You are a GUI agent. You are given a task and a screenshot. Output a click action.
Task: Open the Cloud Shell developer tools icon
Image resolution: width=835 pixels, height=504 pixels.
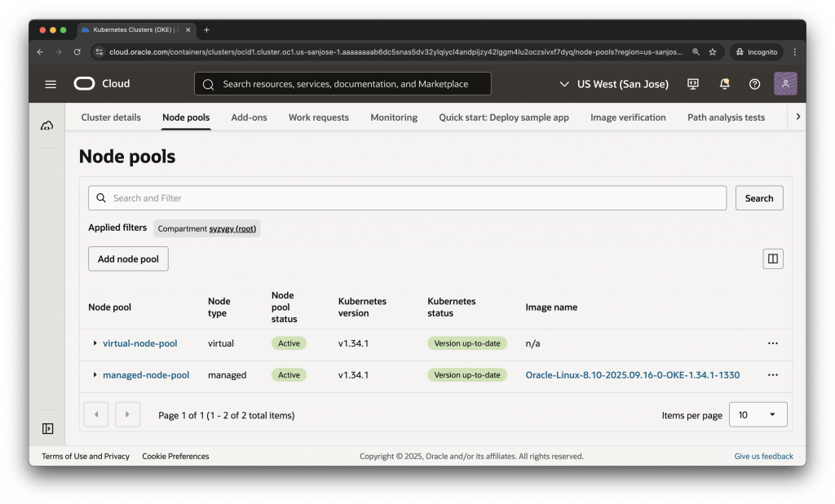tap(693, 84)
